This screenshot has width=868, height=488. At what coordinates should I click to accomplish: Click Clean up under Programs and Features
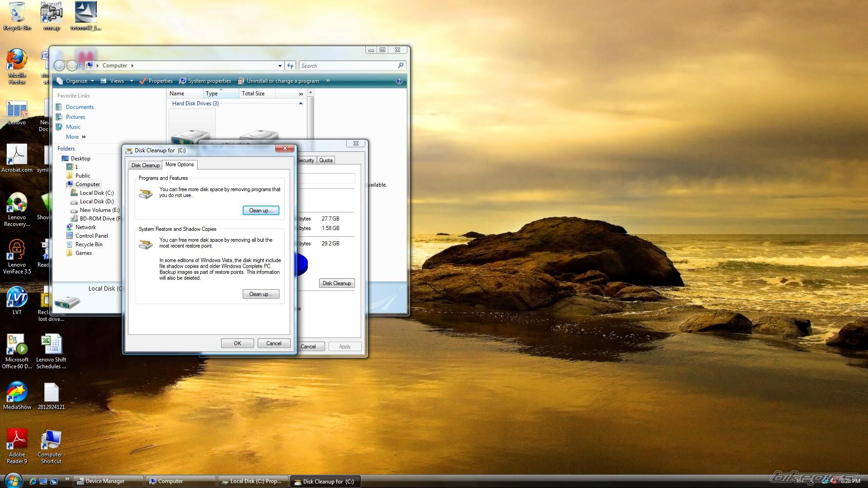260,211
